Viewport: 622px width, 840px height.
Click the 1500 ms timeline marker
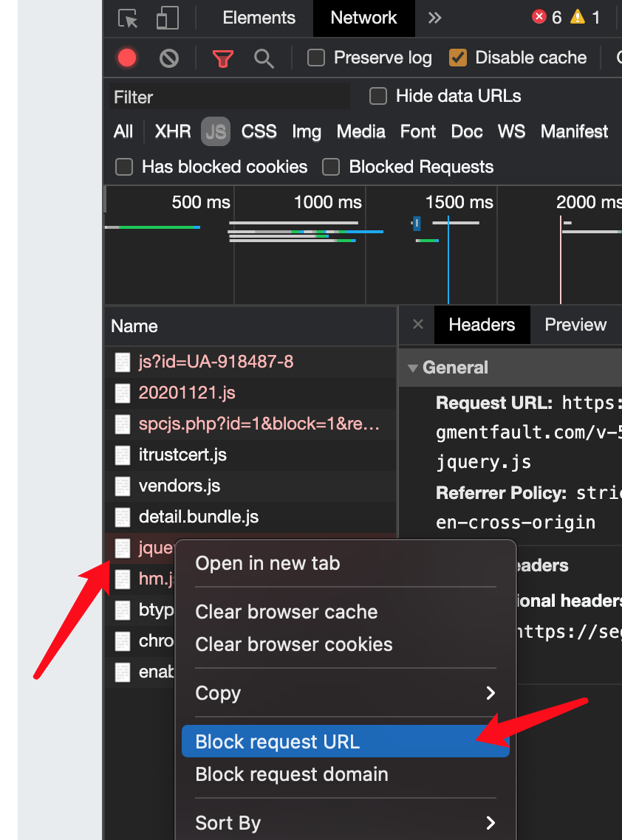pyautogui.click(x=459, y=202)
